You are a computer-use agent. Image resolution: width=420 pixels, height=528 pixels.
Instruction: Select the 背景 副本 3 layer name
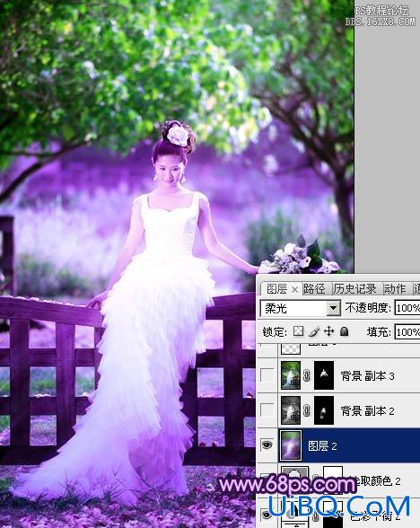click(x=368, y=375)
